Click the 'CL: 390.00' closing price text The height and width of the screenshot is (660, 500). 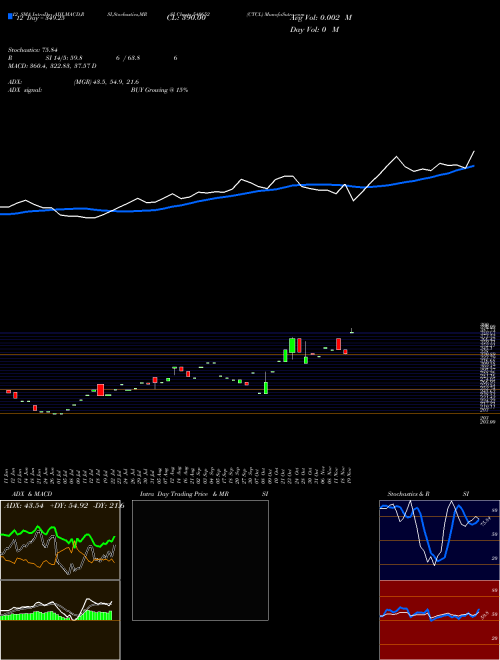186,18
